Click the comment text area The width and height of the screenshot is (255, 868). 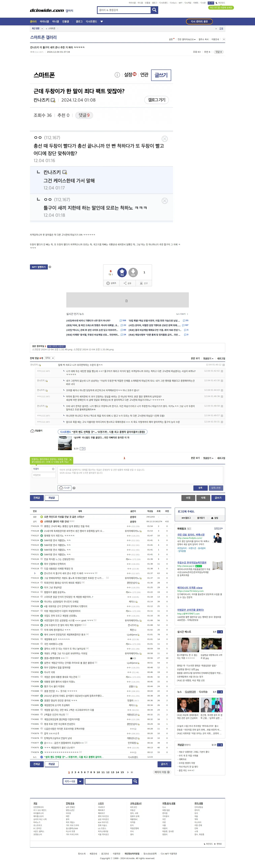140,475
